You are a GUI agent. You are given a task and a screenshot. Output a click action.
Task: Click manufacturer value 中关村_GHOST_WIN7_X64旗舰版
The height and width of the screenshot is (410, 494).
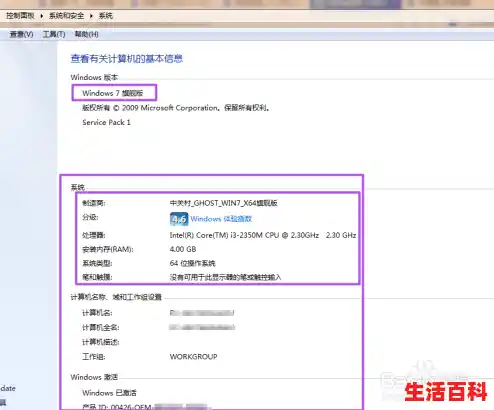pos(224,203)
